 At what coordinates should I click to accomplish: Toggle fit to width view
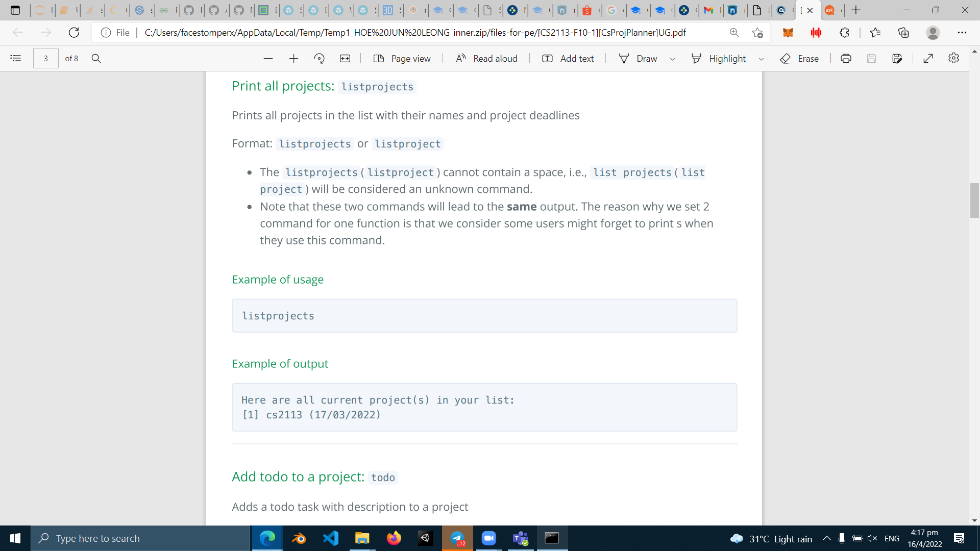345,58
